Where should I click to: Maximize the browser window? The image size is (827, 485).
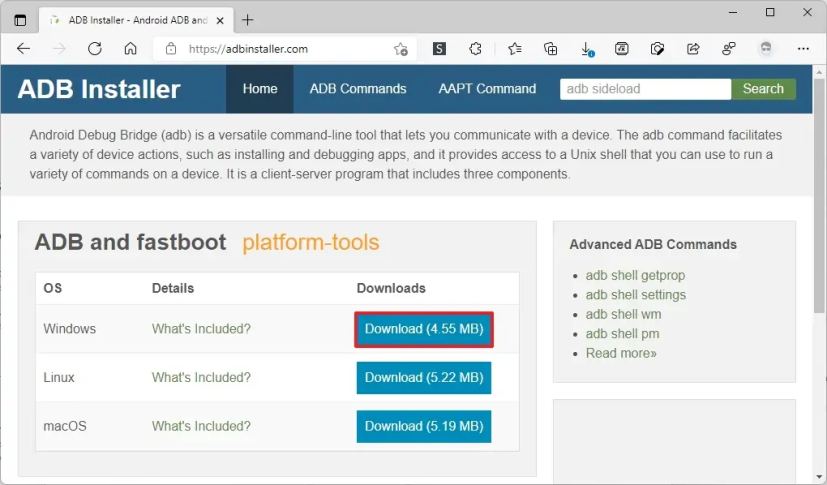770,12
